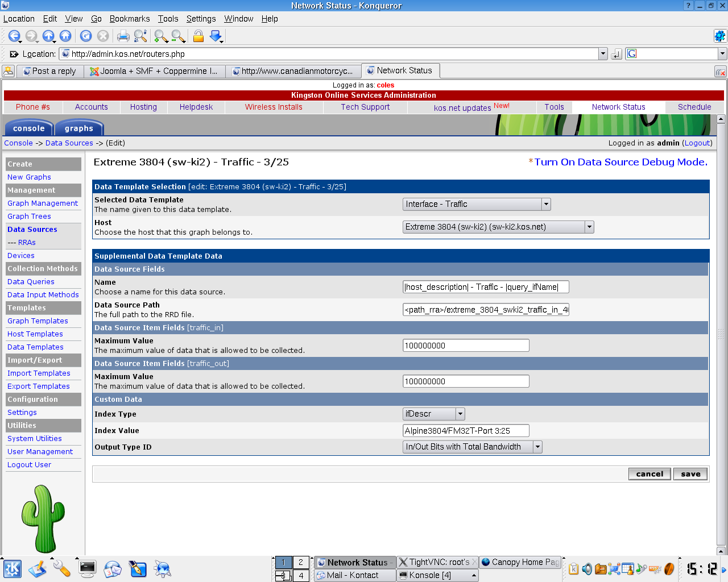Click the Print icon in toolbar
Screen dimensions: 728x582
click(x=123, y=36)
